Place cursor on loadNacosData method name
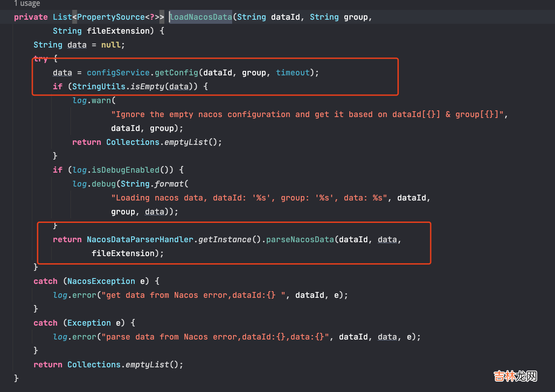Image resolution: width=555 pixels, height=392 pixels. 201,17
